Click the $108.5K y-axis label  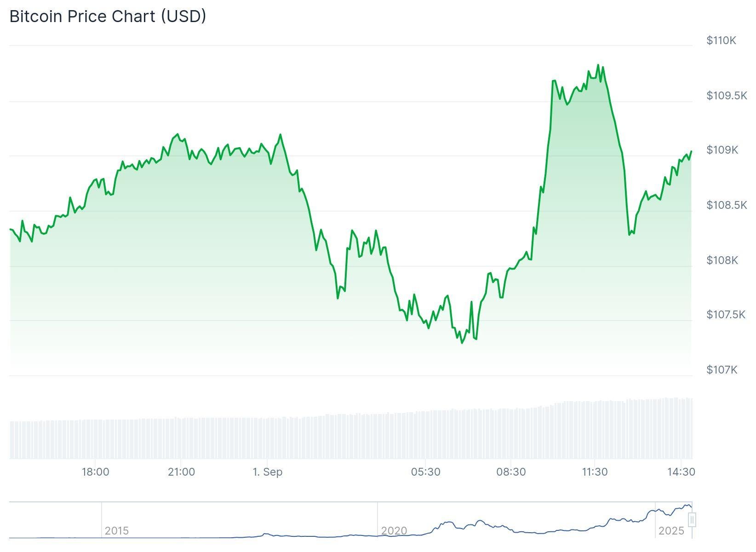pos(727,205)
